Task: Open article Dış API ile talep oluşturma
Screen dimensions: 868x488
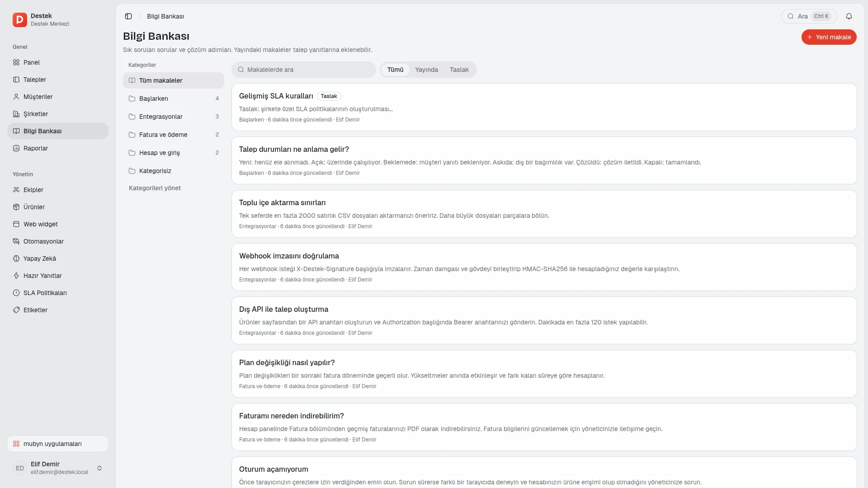Action: (544, 320)
